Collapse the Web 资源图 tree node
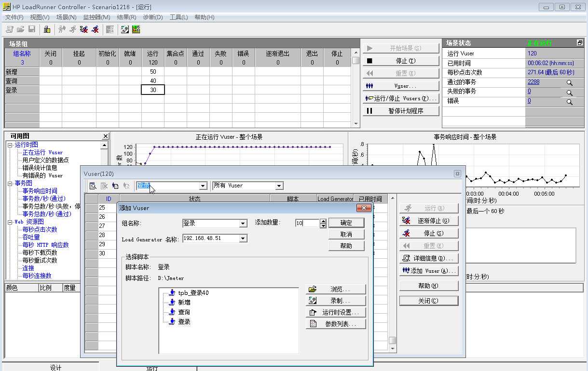This screenshot has width=588, height=371. 10,222
